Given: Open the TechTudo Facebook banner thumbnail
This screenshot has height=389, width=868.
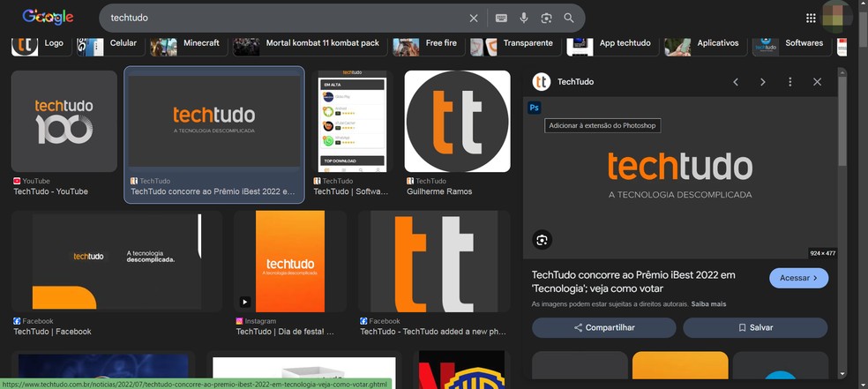Looking at the screenshot, I should (116, 261).
